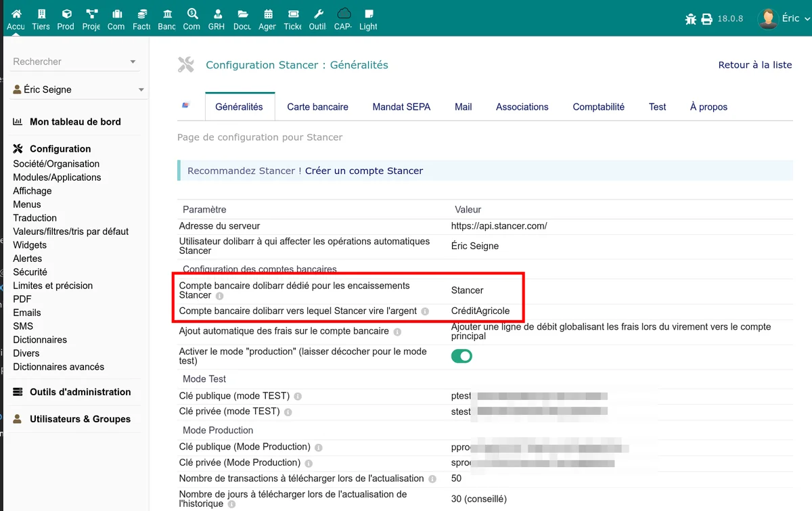The width and height of the screenshot is (812, 511).
Task: Open the GRH person icon in top menu
Action: 217,14
